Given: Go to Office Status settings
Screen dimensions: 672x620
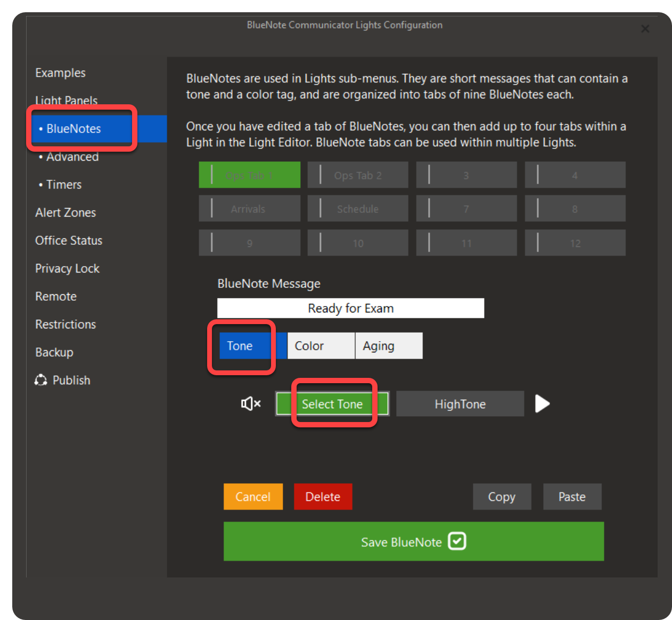Looking at the screenshot, I should (x=69, y=241).
